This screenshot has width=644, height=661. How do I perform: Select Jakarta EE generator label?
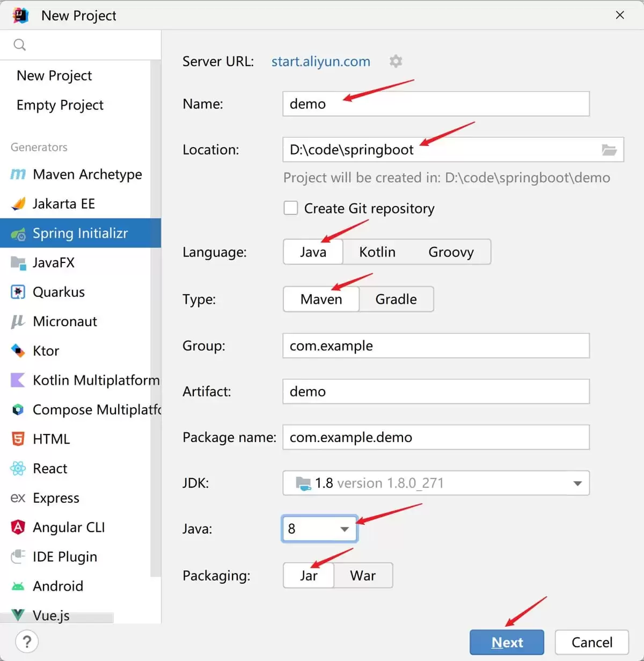[x=64, y=204]
